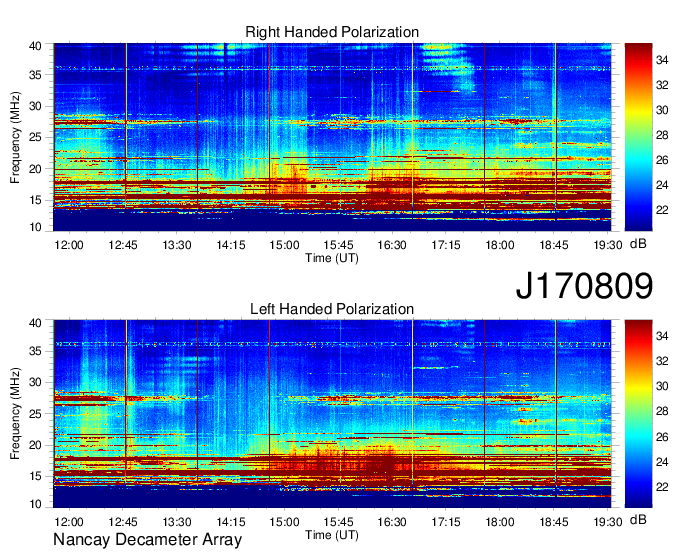Click the 20 MHz tick on Right Handed frequency axis
This screenshot has width=680, height=552.
tap(35, 169)
